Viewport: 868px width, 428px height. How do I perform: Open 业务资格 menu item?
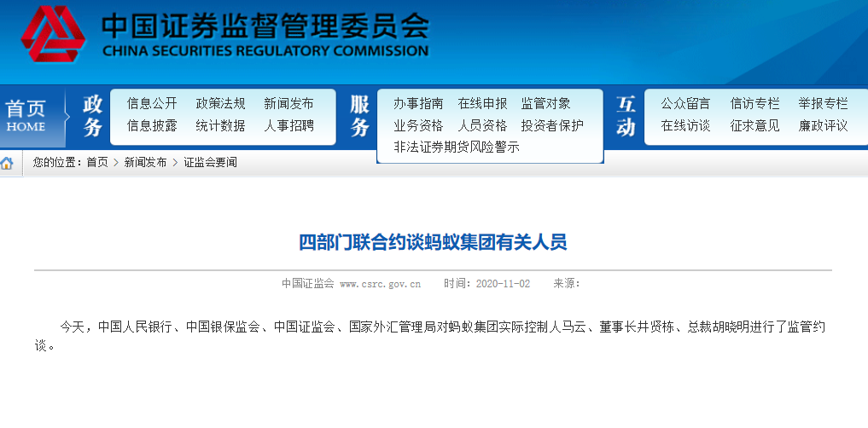[x=418, y=125]
